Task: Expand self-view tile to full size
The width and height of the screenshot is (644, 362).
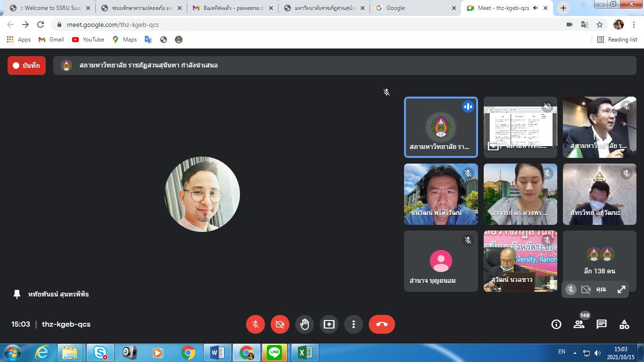Action: tap(621, 289)
